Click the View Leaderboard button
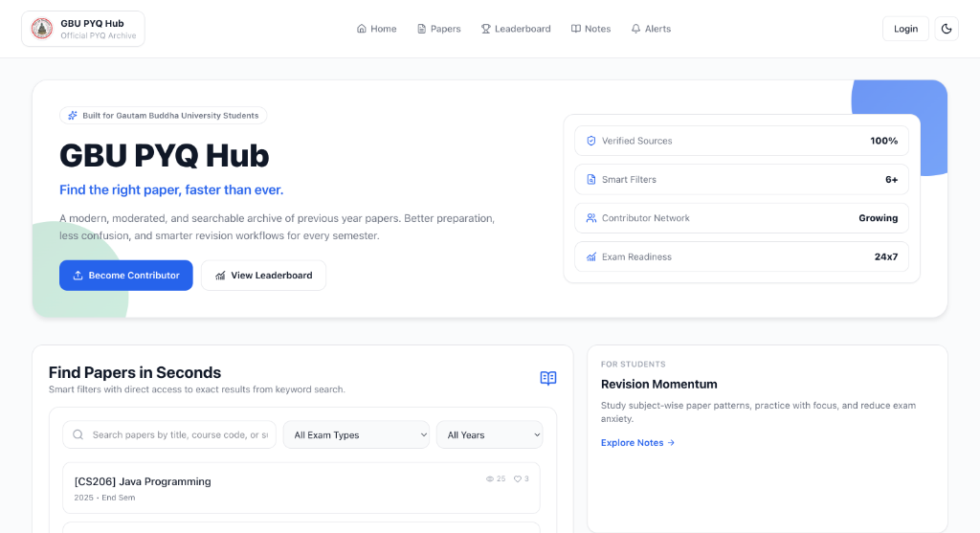The width and height of the screenshot is (980, 533). click(263, 276)
